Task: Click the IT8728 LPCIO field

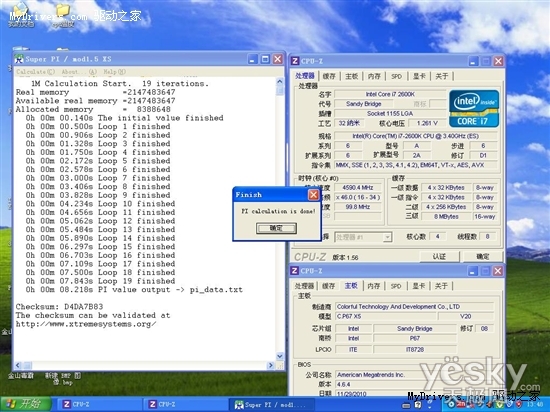Action: [x=415, y=350]
